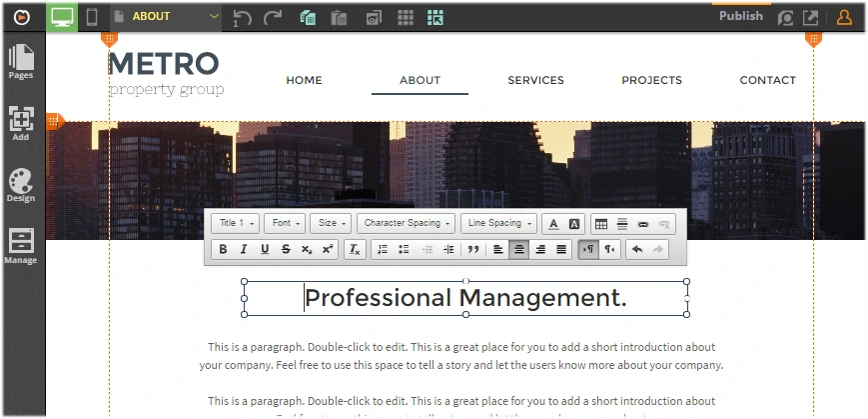868x419 pixels.
Task: Insert a blockquote with the quote icon
Action: pos(473,249)
